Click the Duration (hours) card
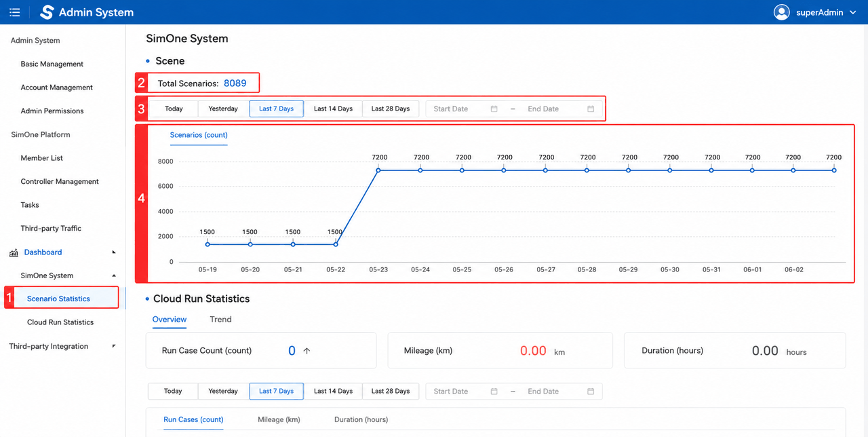Image resolution: width=868 pixels, height=437 pixels. [x=735, y=350]
